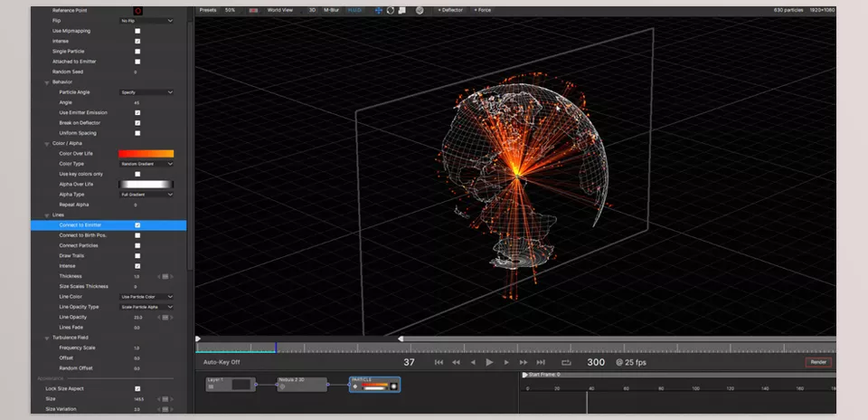Open the Color Type dropdown

coord(146,164)
